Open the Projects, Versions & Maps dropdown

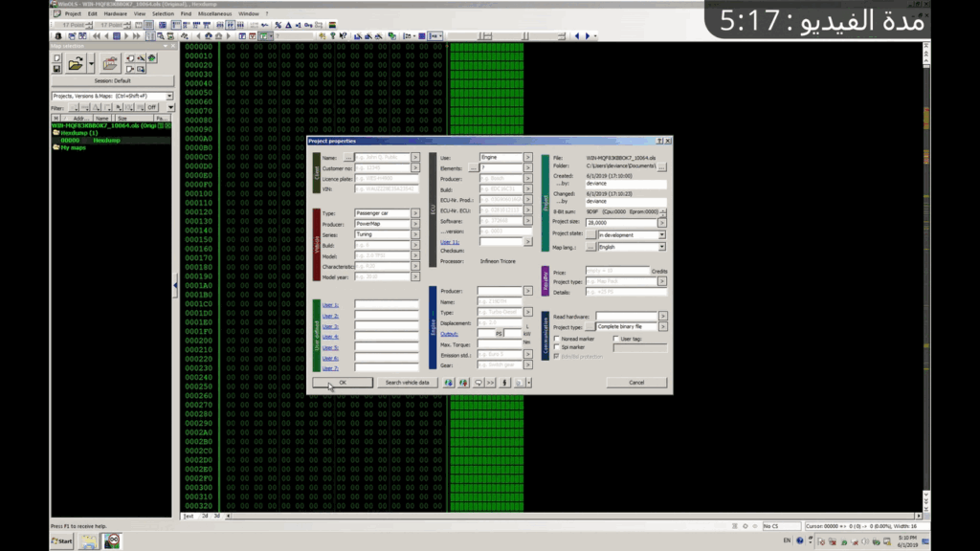coord(169,96)
